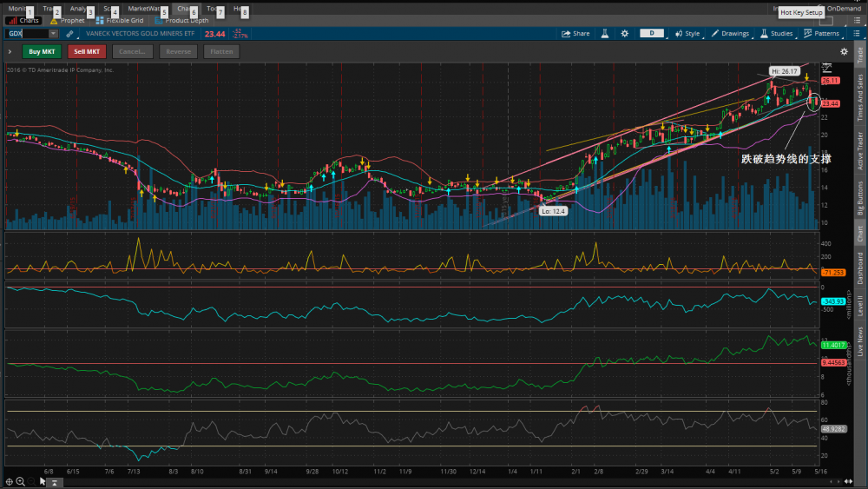Screen dimensions: 868x489
Task: Click the Sell MKT button
Action: pos(87,51)
